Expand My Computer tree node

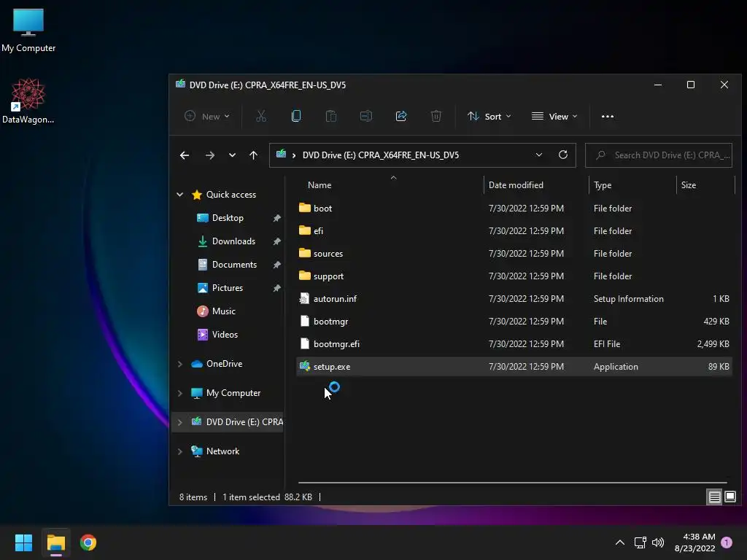coord(179,393)
